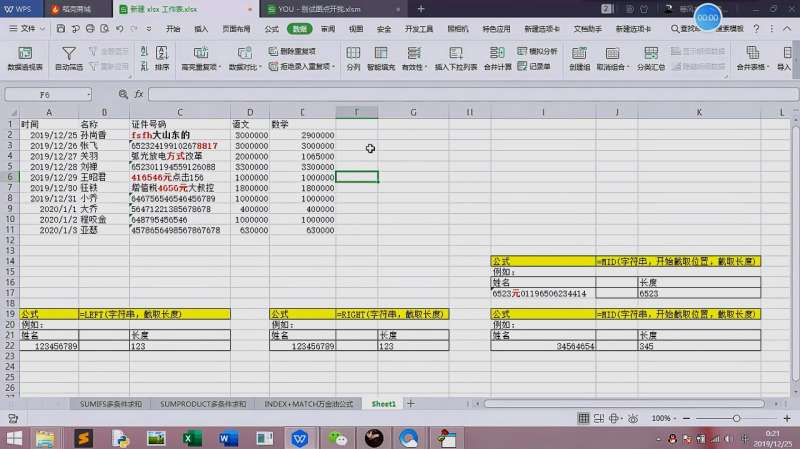Switch to the SUMIFS多条件求和 sheet tab

point(111,403)
